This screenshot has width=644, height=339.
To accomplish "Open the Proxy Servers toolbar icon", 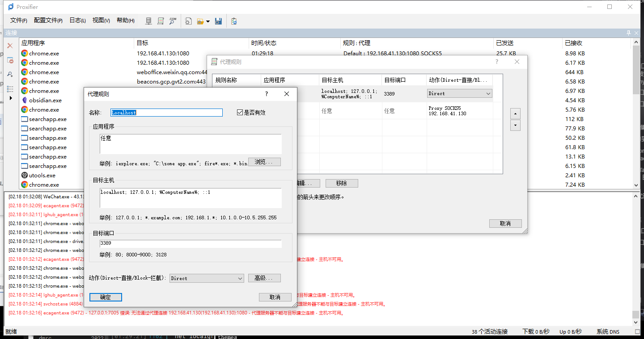I will point(149,21).
